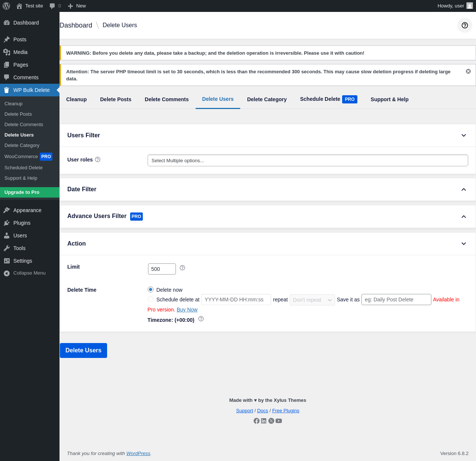Open the Don't repeat dropdown

coord(312,300)
